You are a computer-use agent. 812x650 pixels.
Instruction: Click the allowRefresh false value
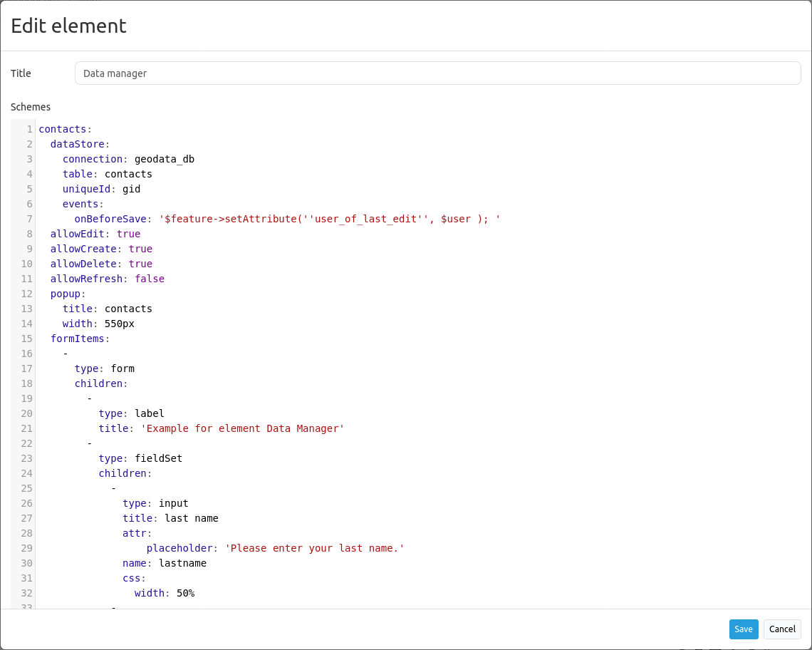(150, 279)
